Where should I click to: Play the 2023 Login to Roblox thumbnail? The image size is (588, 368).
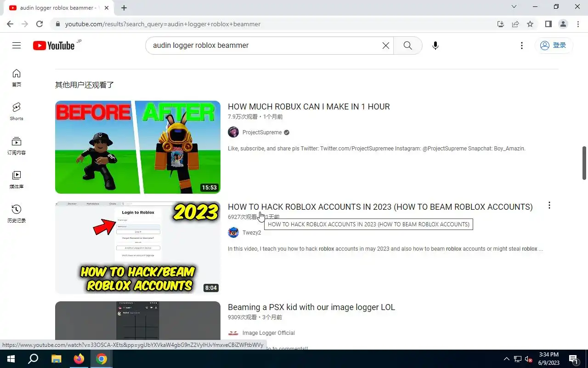[x=138, y=247]
